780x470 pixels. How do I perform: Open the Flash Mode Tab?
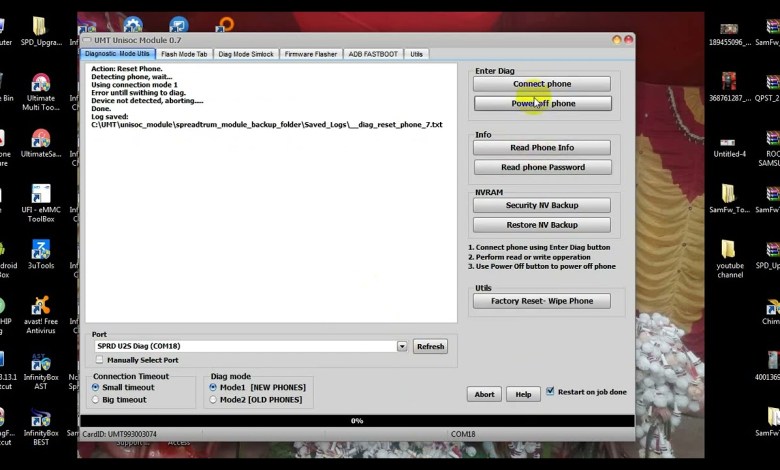[x=184, y=54]
